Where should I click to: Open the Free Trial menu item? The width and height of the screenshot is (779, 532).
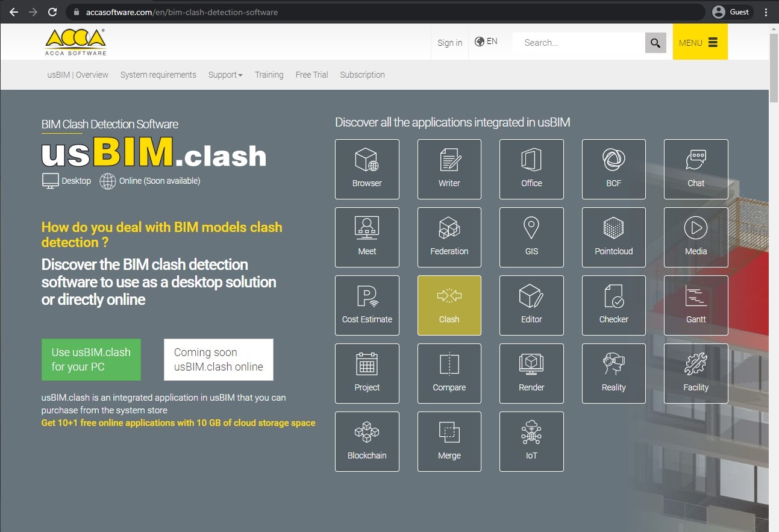[x=311, y=75]
